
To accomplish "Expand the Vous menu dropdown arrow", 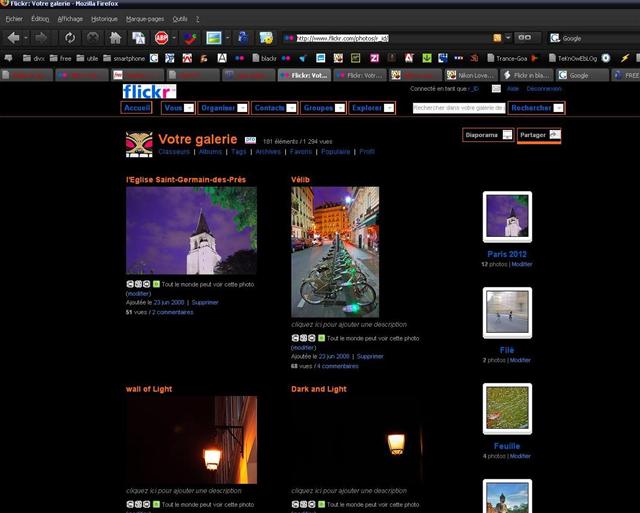I will (x=187, y=108).
